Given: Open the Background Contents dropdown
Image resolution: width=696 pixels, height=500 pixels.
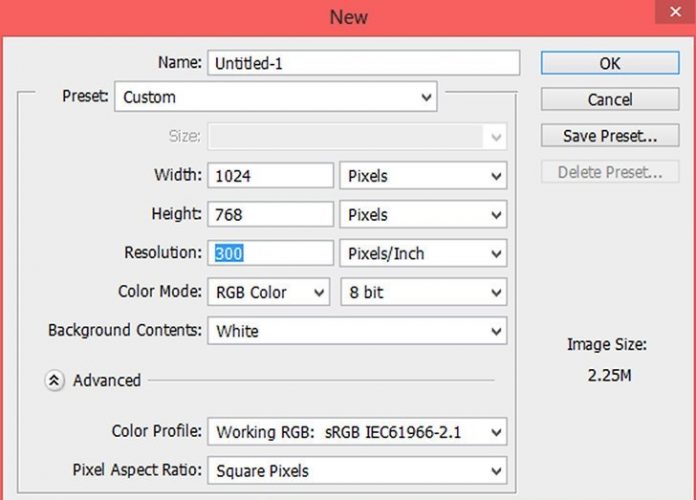Looking at the screenshot, I should pyautogui.click(x=357, y=331).
